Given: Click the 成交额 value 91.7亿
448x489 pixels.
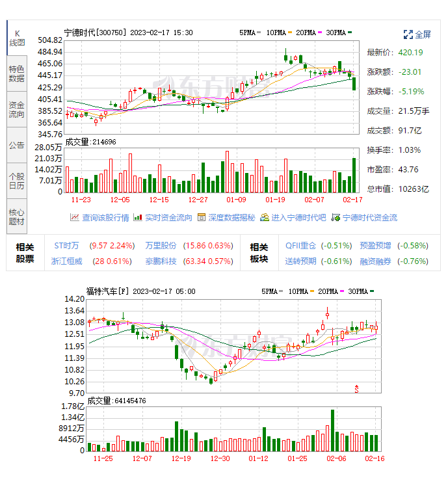Looking at the screenshot, I should click(x=410, y=130).
